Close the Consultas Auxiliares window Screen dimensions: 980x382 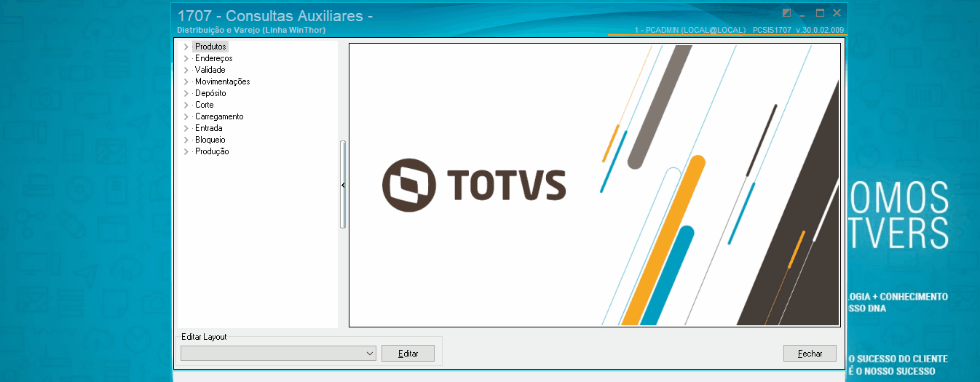point(837,13)
